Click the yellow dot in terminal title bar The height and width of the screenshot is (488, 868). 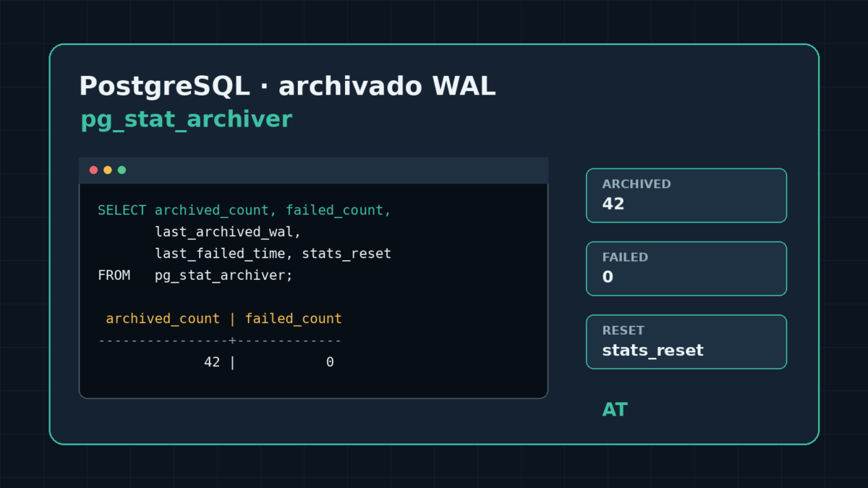tap(108, 170)
